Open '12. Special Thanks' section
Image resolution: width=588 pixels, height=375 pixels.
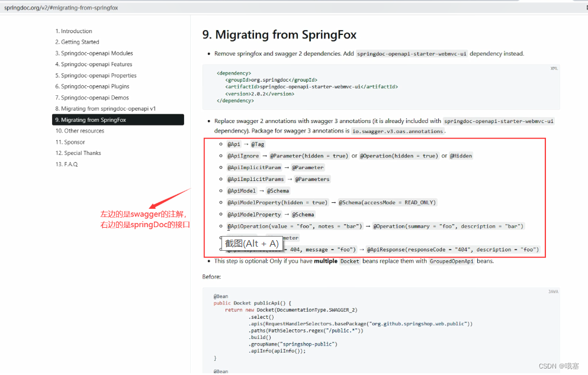click(x=78, y=153)
